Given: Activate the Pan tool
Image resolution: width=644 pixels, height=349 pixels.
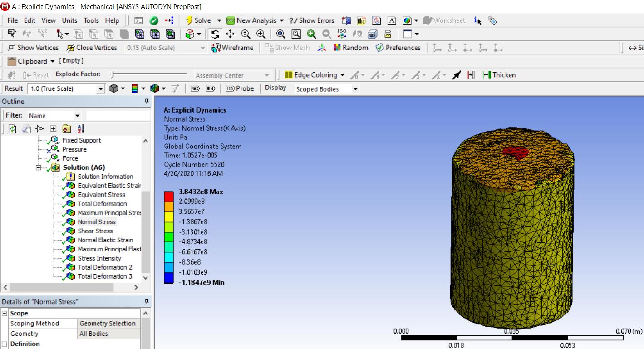Looking at the screenshot, I should 230,34.
